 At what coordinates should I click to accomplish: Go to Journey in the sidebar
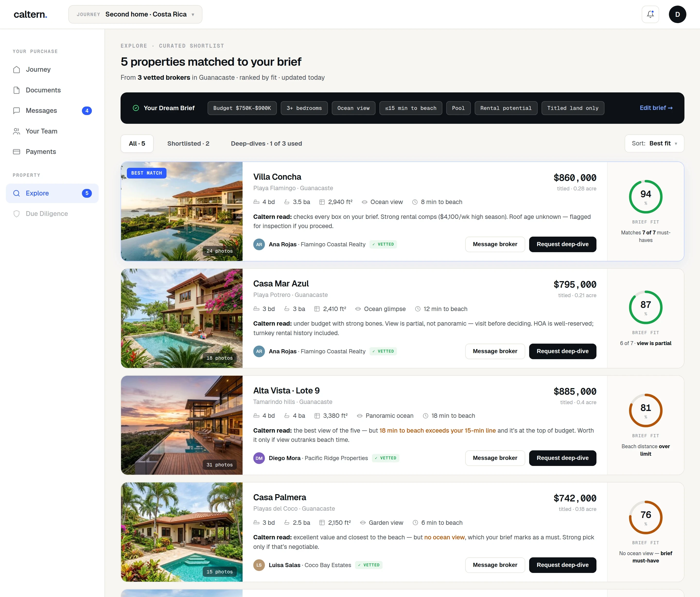52,69
